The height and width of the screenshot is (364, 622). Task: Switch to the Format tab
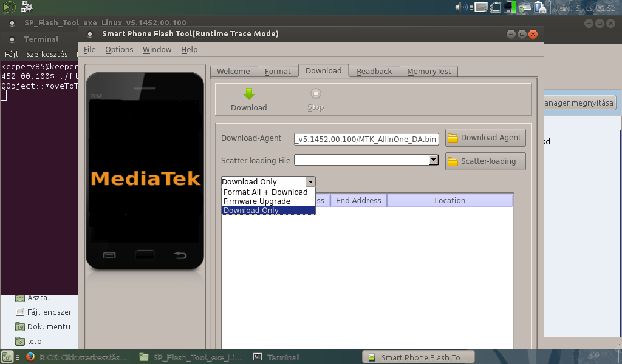(278, 72)
